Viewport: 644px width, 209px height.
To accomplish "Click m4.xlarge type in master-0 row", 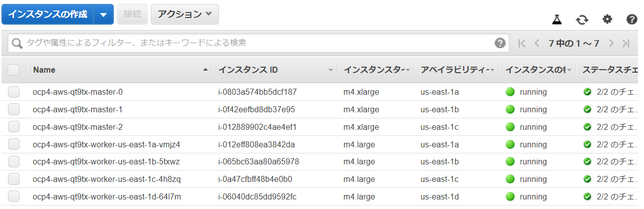I will (x=361, y=92).
